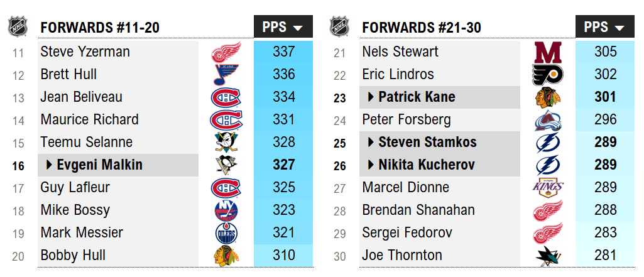Click the Penguins logo in Evgeni Malkin's row
Viewport: 644px width, 277px height.
(226, 165)
